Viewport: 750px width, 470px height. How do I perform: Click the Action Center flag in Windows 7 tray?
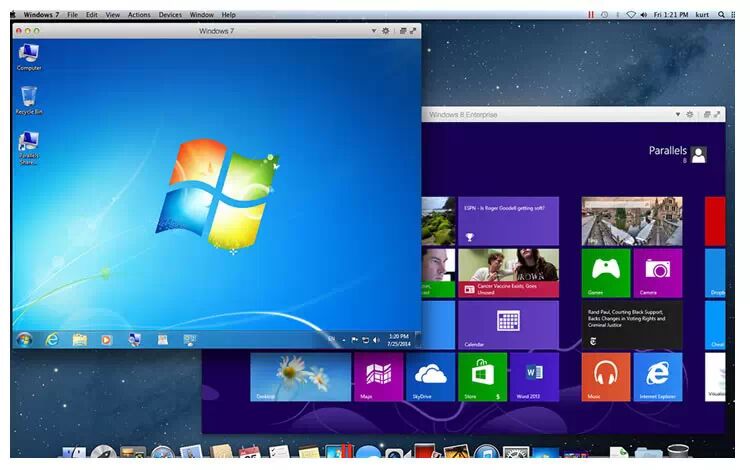tap(354, 340)
